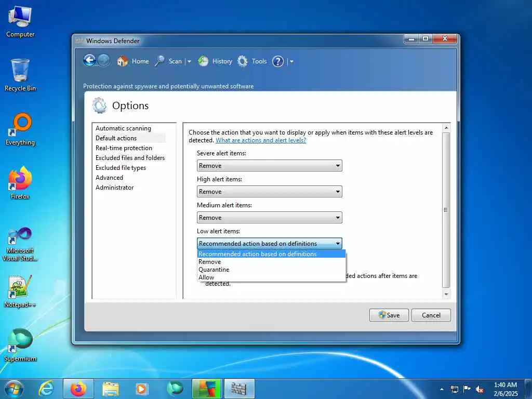
Task: Click the Home toolbar label
Action: pos(140,61)
